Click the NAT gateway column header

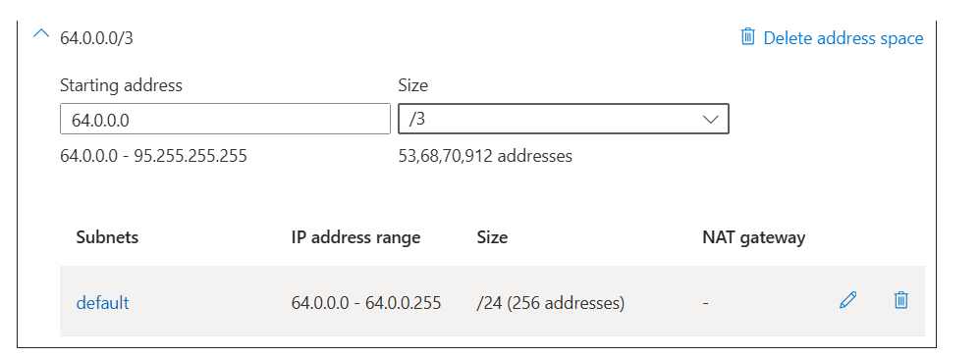[x=754, y=237]
